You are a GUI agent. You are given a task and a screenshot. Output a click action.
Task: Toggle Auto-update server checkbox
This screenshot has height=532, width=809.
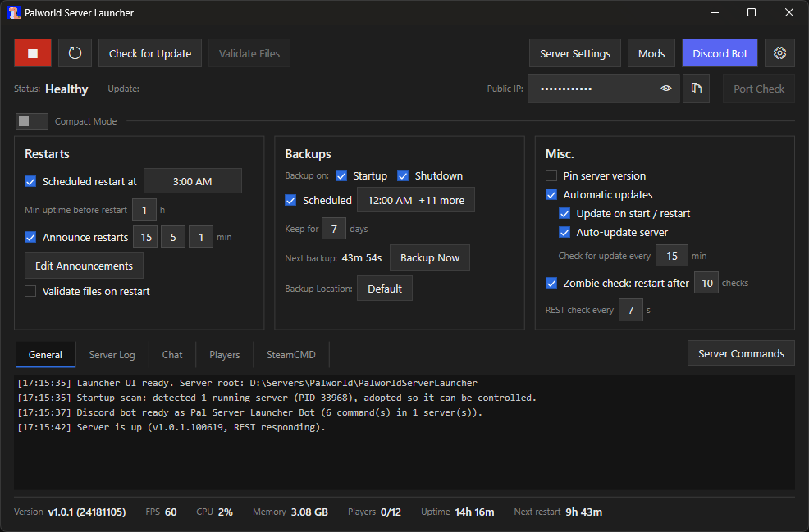coord(564,233)
